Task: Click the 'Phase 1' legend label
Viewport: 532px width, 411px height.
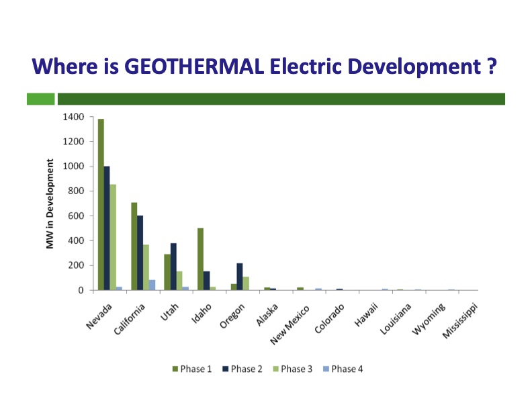Action: (x=195, y=369)
